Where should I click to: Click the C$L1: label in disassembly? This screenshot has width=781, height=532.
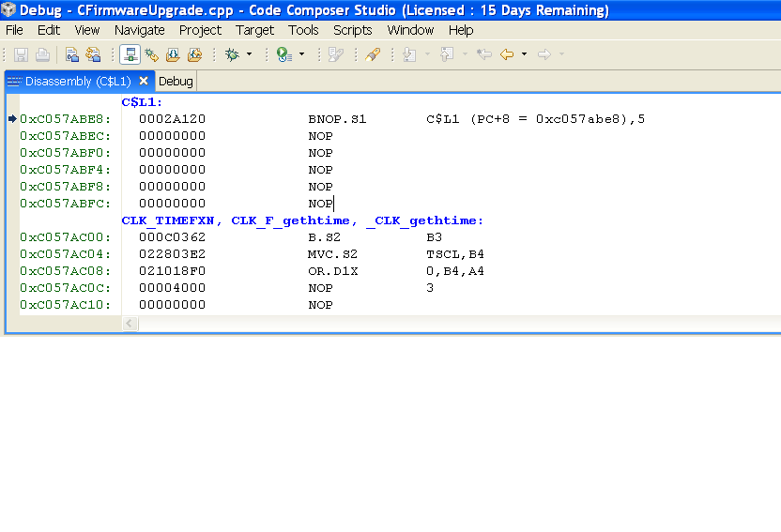pyautogui.click(x=142, y=102)
